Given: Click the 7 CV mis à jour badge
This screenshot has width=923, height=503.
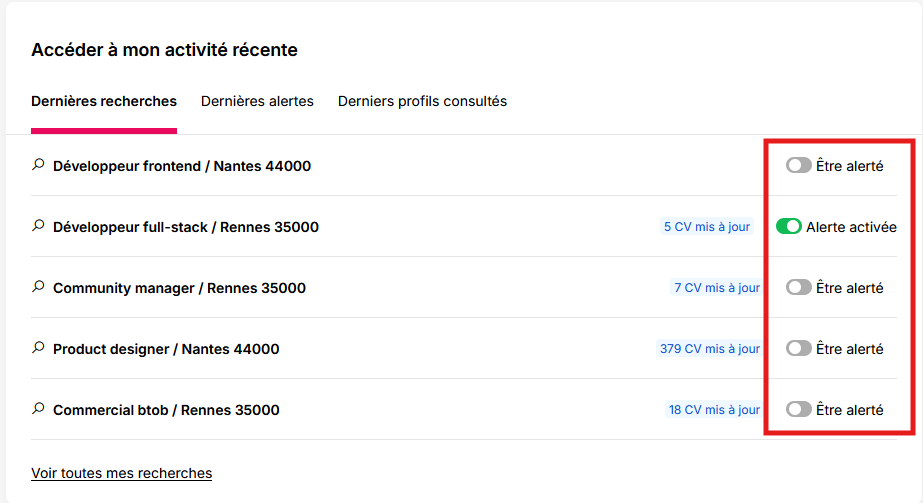Looking at the screenshot, I should pyautogui.click(x=716, y=288).
